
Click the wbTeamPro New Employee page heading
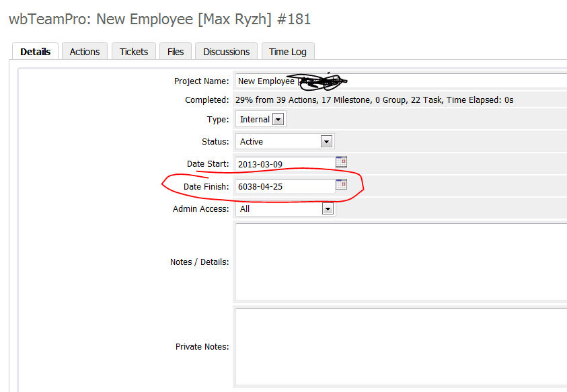159,19
